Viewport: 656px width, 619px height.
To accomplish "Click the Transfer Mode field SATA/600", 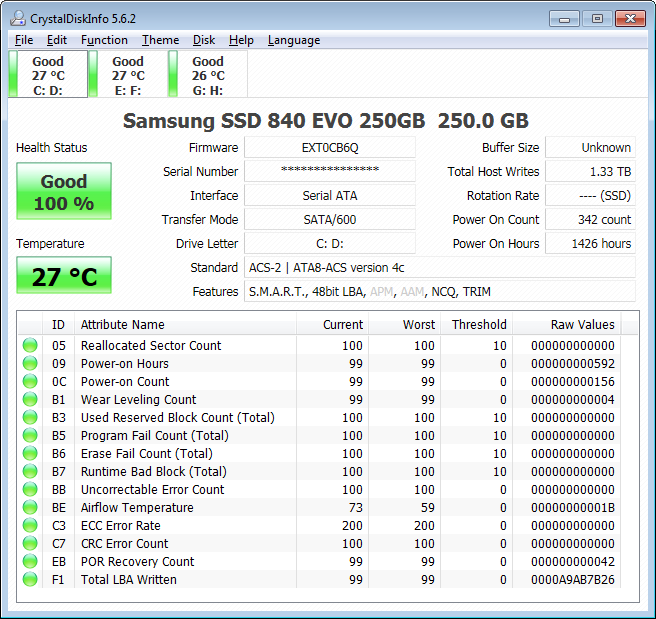I will click(x=330, y=219).
